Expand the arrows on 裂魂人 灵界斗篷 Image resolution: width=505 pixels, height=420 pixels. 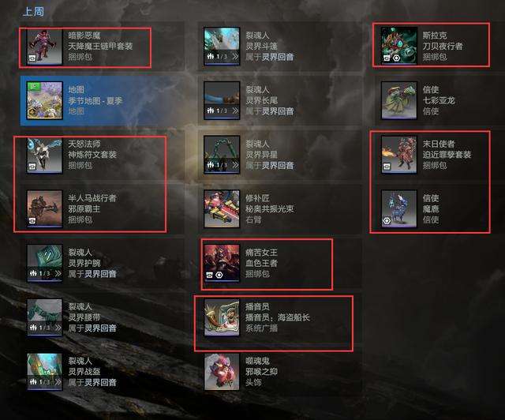coord(235,56)
